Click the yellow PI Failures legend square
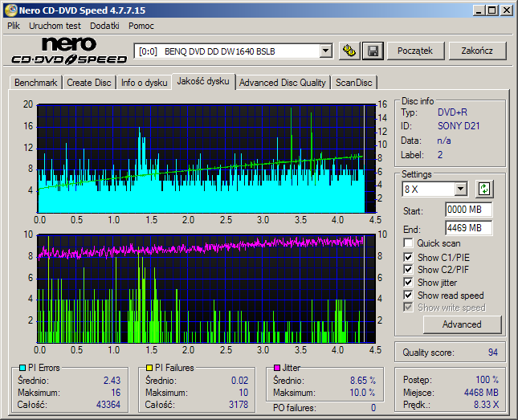 point(149,368)
